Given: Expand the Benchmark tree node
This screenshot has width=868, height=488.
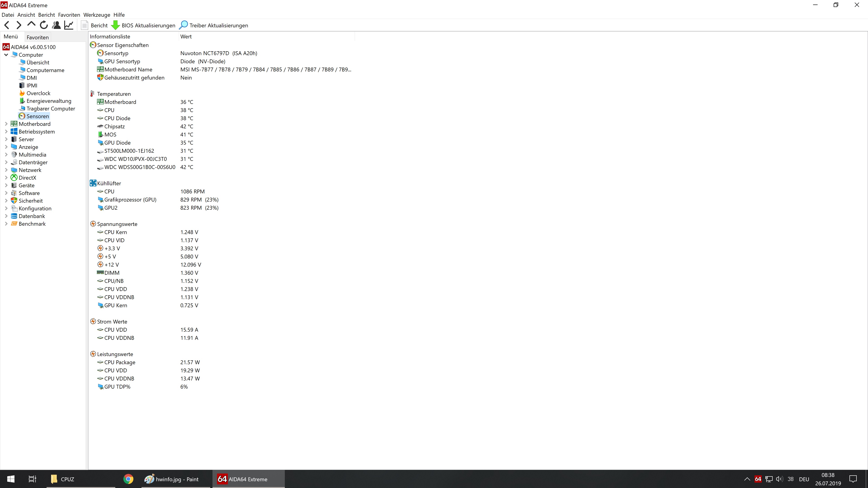Looking at the screenshot, I should [x=6, y=224].
